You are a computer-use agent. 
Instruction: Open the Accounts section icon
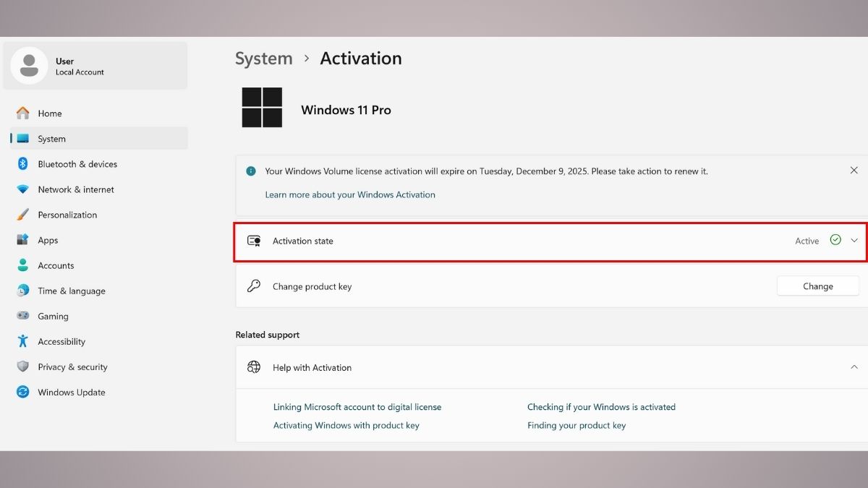click(22, 265)
